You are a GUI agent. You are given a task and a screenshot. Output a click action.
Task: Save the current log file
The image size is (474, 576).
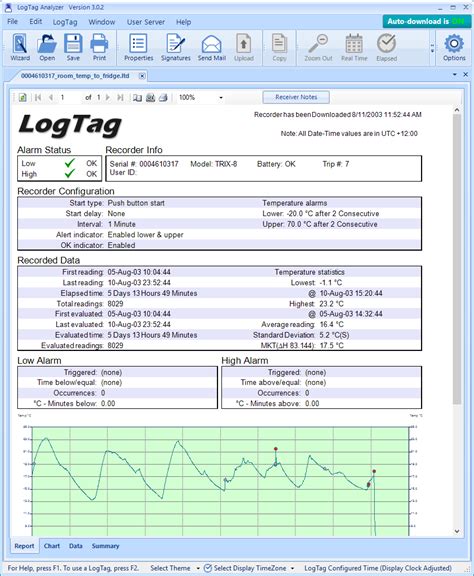tap(73, 47)
